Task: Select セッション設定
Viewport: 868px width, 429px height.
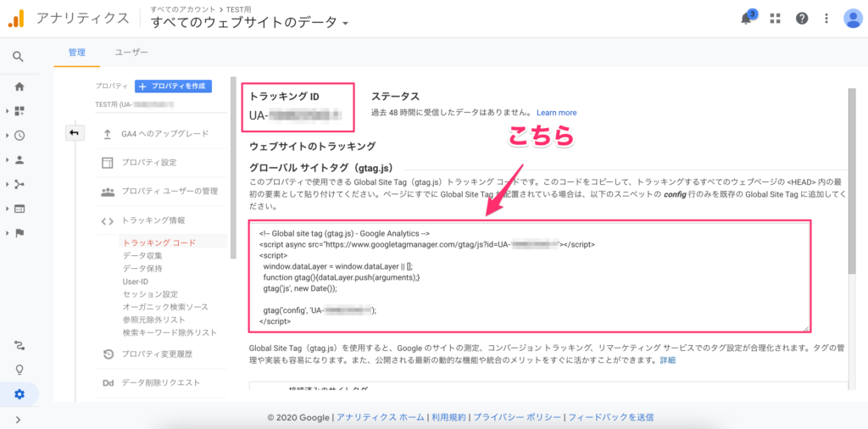Action: point(151,294)
